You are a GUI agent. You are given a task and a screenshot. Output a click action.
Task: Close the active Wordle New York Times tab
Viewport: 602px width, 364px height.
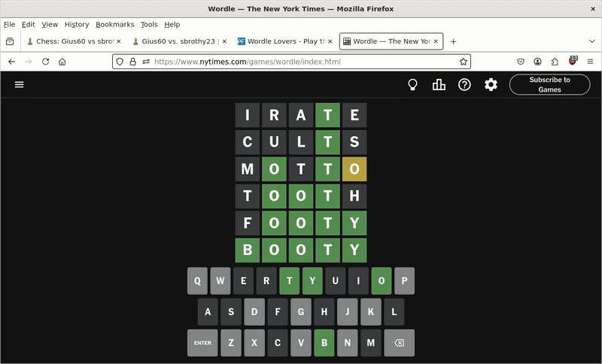[436, 41]
